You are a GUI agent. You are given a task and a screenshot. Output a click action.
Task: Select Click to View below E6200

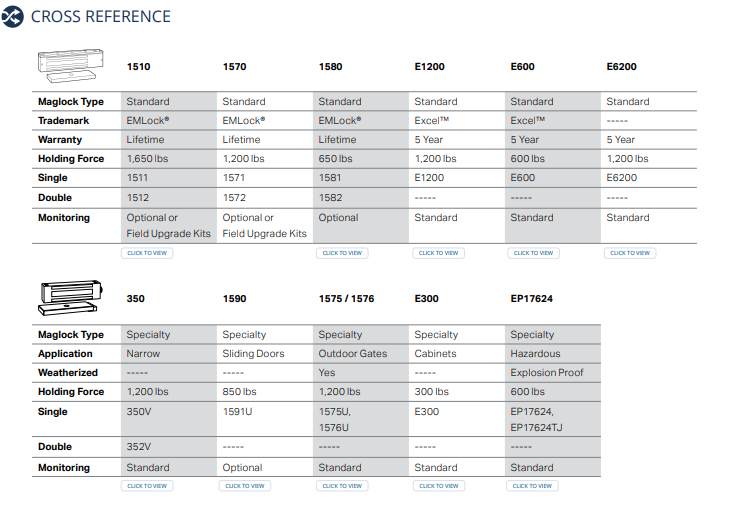[630, 253]
